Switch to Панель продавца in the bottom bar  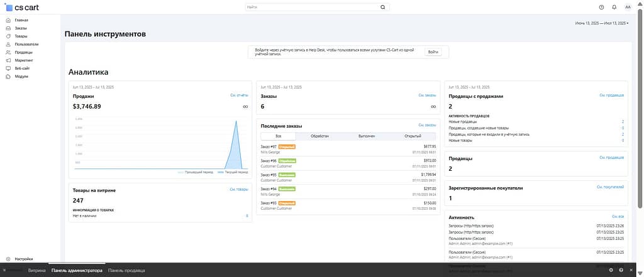click(126, 270)
